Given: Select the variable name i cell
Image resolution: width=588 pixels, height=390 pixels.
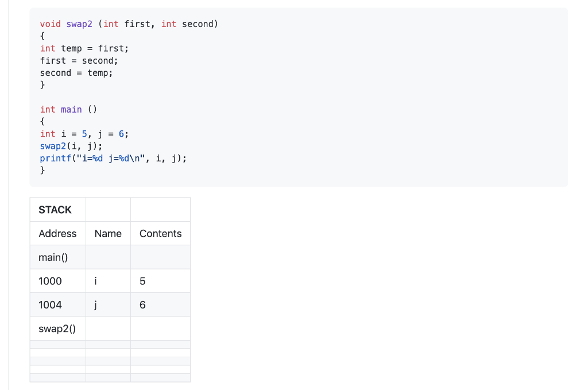Looking at the screenshot, I should [x=109, y=281].
